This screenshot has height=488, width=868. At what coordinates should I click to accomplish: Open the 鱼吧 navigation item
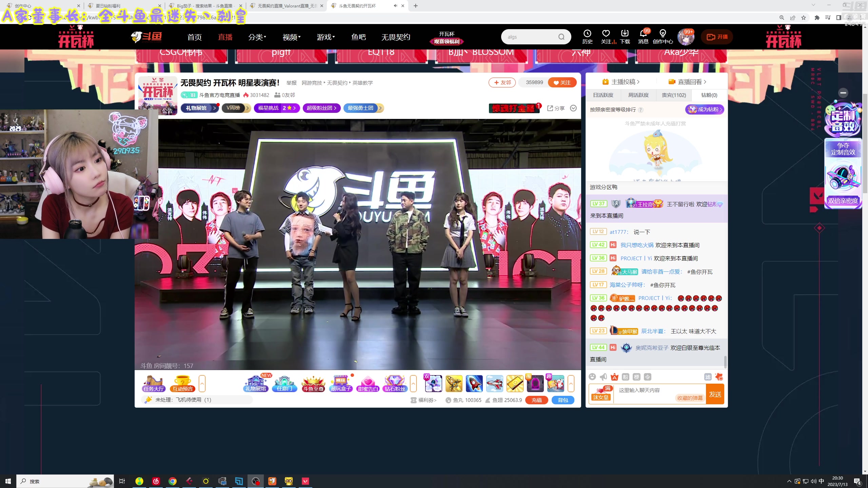358,37
